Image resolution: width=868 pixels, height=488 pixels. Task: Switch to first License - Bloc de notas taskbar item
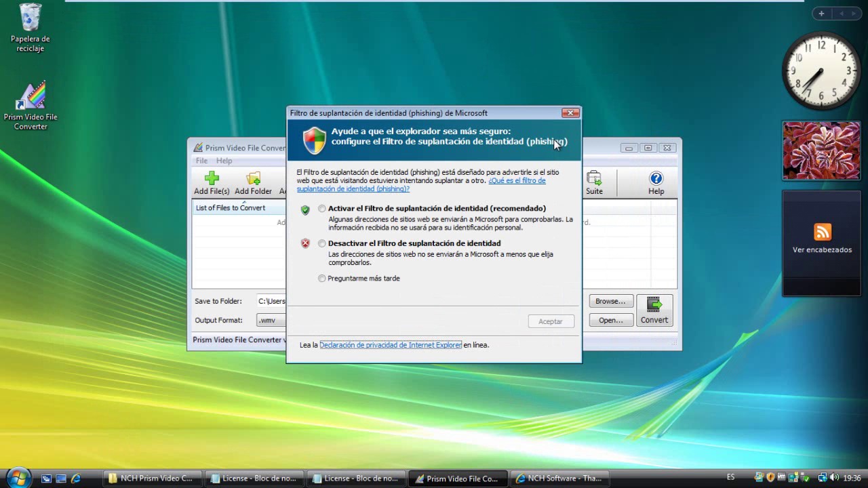(255, 478)
